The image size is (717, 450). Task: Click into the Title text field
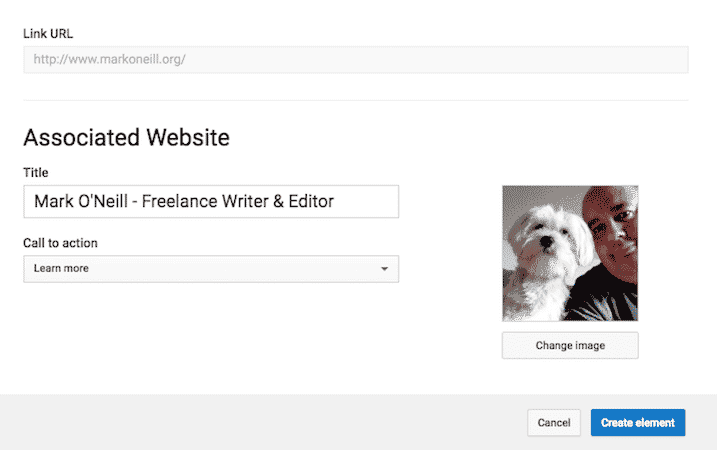pyautogui.click(x=211, y=202)
